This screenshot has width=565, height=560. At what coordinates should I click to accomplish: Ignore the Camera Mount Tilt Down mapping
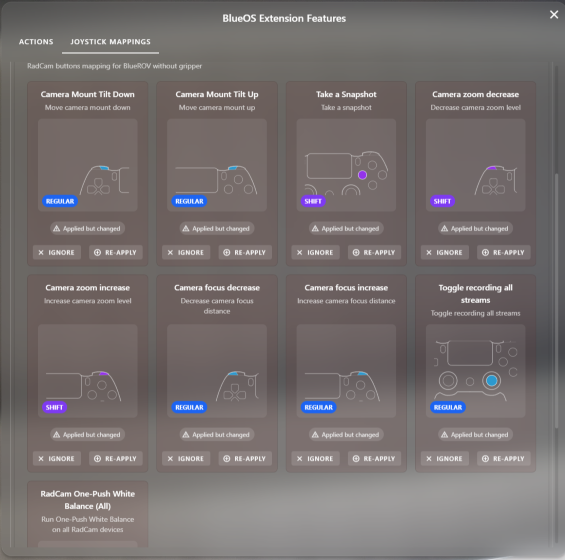pos(57,252)
